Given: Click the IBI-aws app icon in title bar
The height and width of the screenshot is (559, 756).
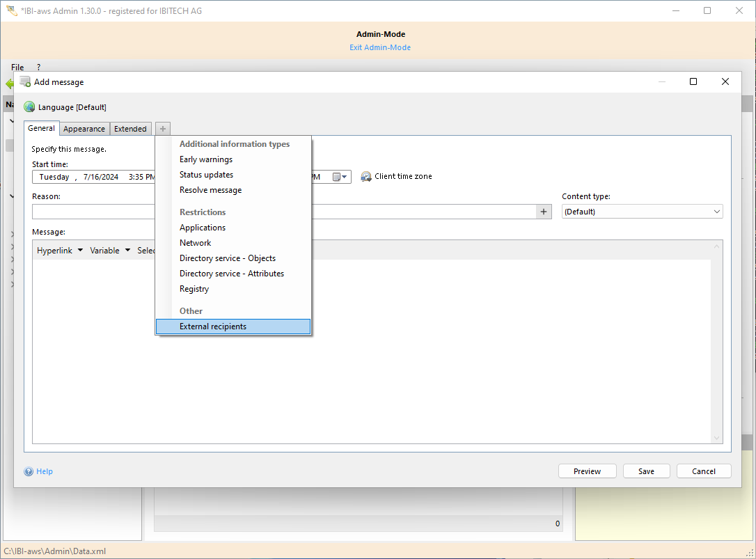Looking at the screenshot, I should point(11,11).
